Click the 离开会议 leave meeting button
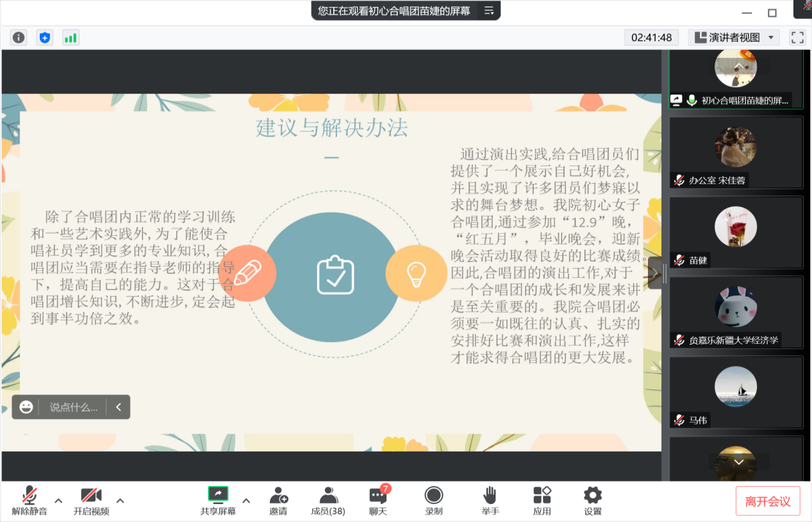The width and height of the screenshot is (812, 522). coord(768,501)
